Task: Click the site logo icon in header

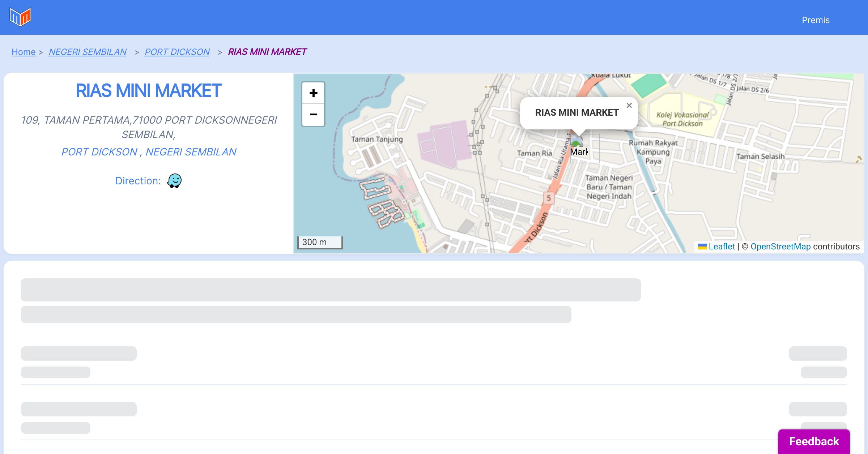Action: [20, 17]
